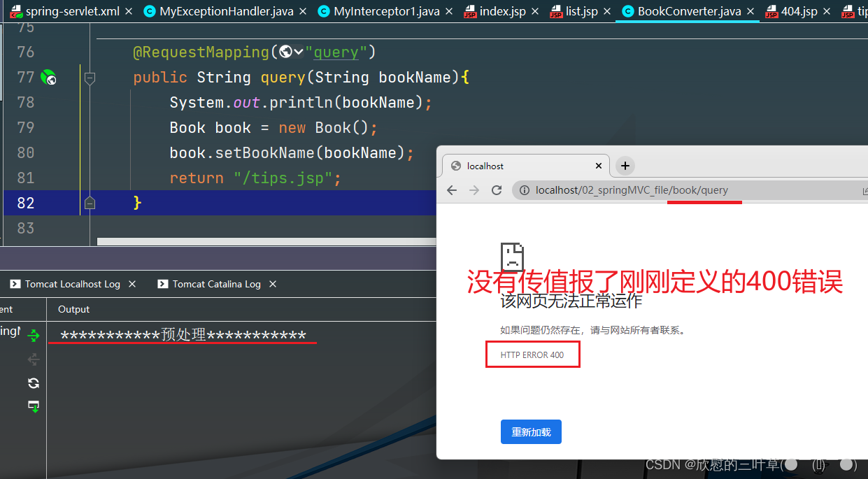Click line number 79 in the gutter

pyautogui.click(x=25, y=128)
